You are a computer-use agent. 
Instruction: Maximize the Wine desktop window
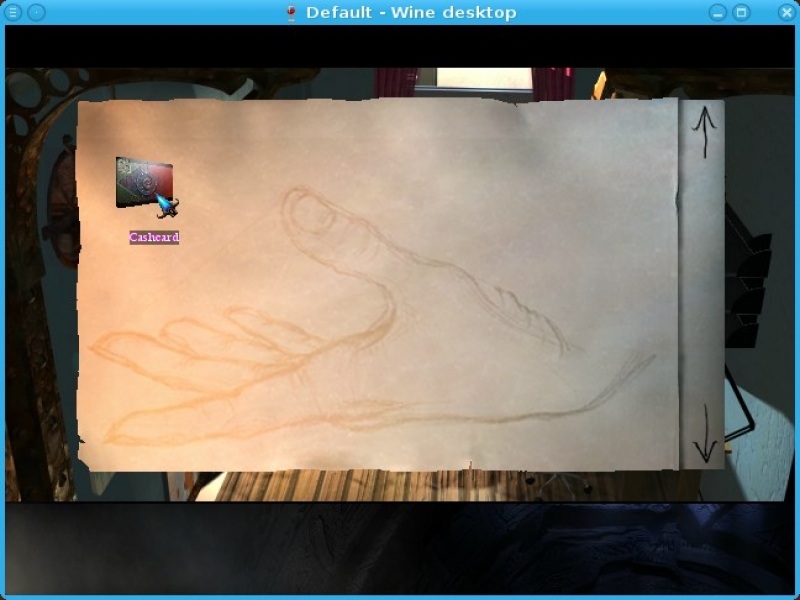click(x=741, y=12)
